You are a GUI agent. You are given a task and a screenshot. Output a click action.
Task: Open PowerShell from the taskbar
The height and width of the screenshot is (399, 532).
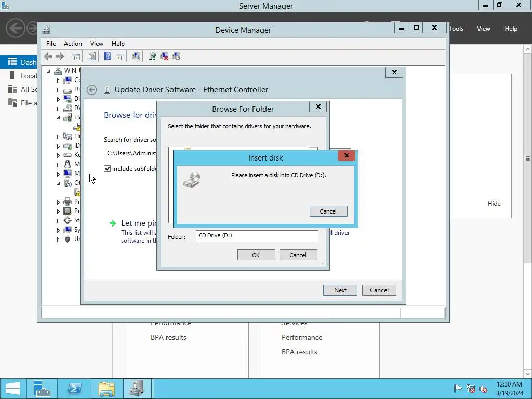(x=74, y=389)
